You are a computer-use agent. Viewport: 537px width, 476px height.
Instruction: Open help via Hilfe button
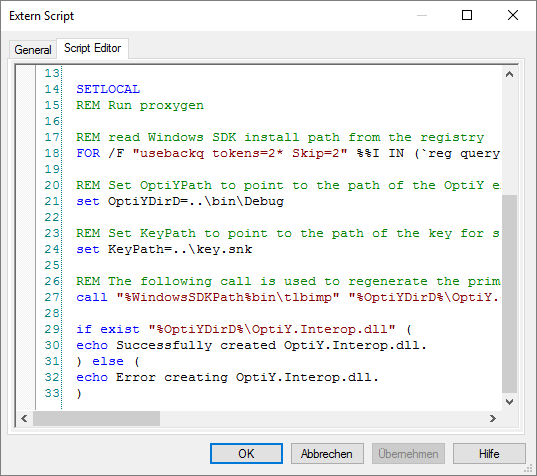pos(489,453)
